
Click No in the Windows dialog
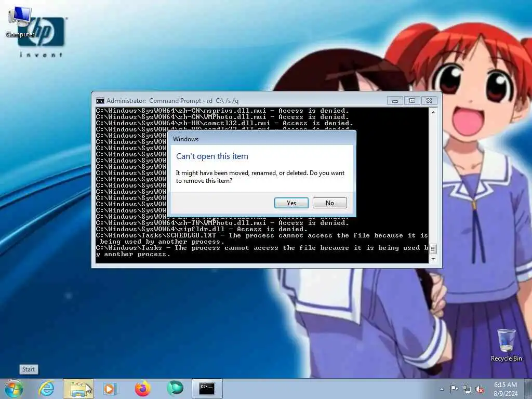329,203
